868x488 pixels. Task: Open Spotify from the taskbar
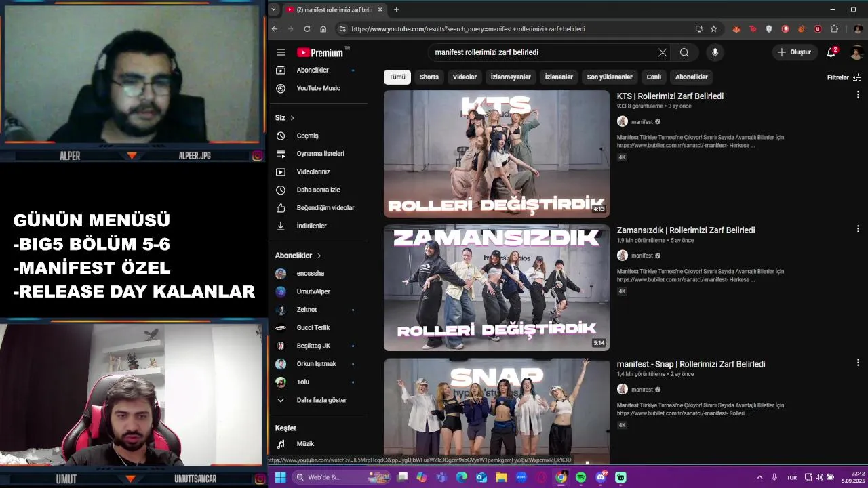[580, 477]
